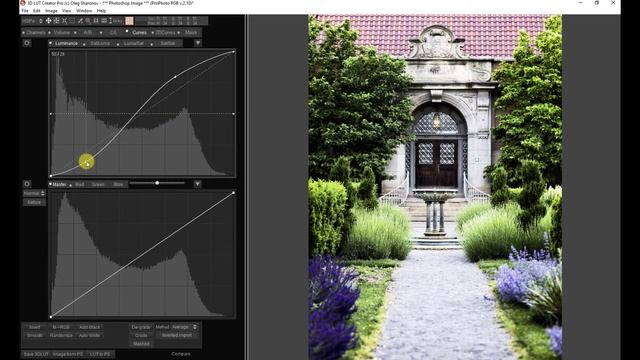Click the Compare label
The width and height of the screenshot is (640, 360).
coord(181,354)
